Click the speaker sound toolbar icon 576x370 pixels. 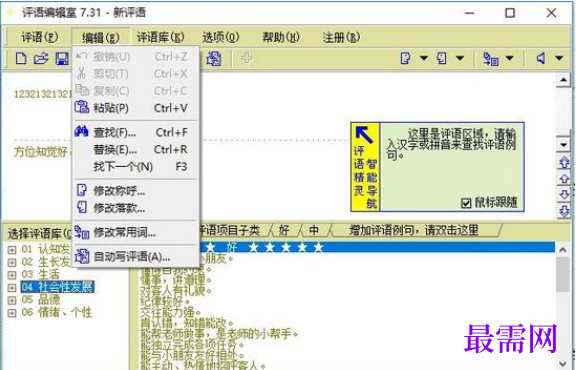(x=541, y=58)
